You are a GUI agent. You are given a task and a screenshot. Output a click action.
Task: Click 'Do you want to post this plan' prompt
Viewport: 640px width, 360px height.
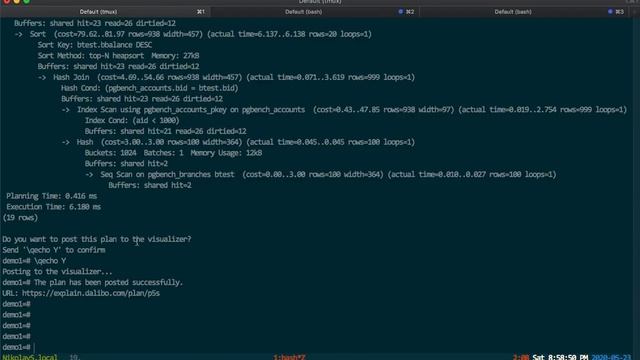click(97, 239)
